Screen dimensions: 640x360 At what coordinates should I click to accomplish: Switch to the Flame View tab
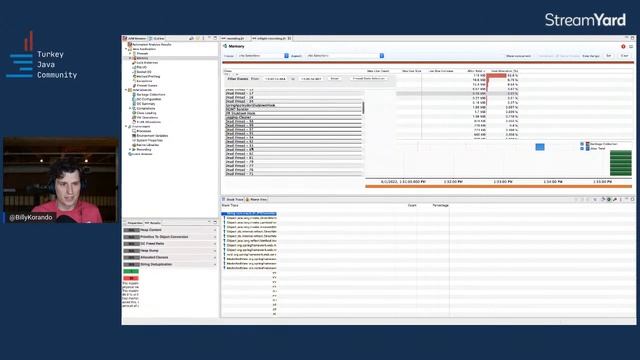pyautogui.click(x=256, y=200)
